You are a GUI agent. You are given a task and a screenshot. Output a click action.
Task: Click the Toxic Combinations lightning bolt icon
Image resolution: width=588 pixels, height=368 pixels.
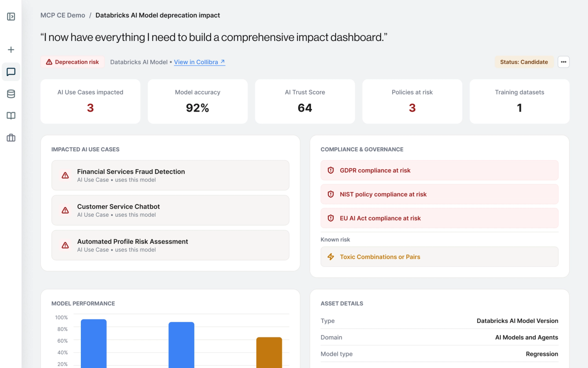[331, 257]
